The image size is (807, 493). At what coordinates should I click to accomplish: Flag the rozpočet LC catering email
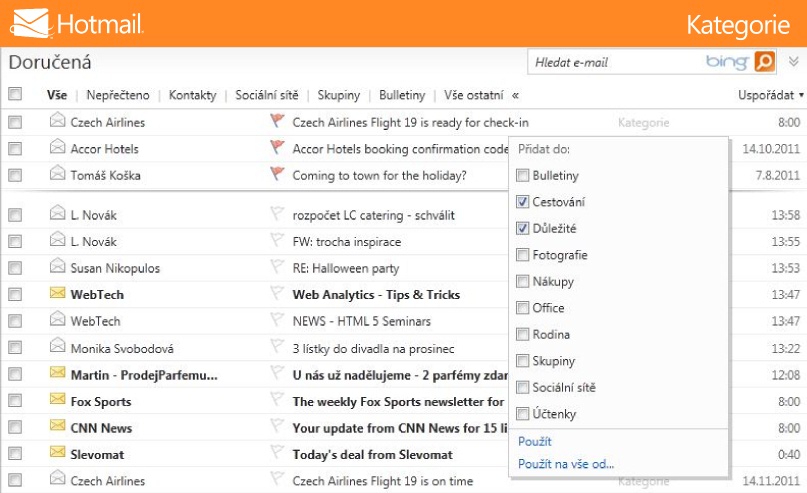tap(277, 213)
